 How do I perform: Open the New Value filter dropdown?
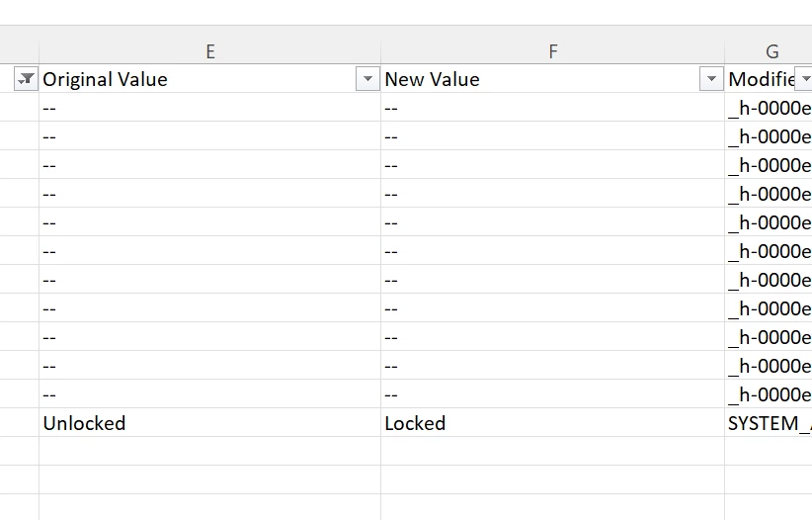(x=711, y=79)
